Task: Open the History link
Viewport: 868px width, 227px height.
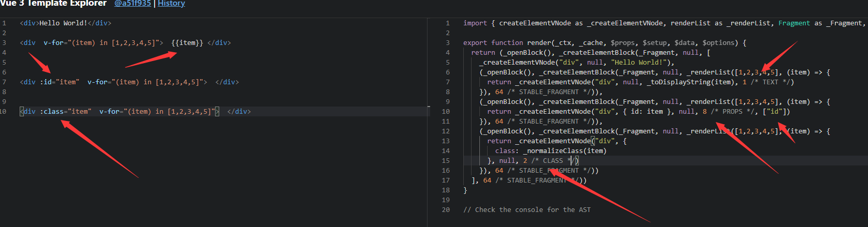Action: [x=171, y=4]
